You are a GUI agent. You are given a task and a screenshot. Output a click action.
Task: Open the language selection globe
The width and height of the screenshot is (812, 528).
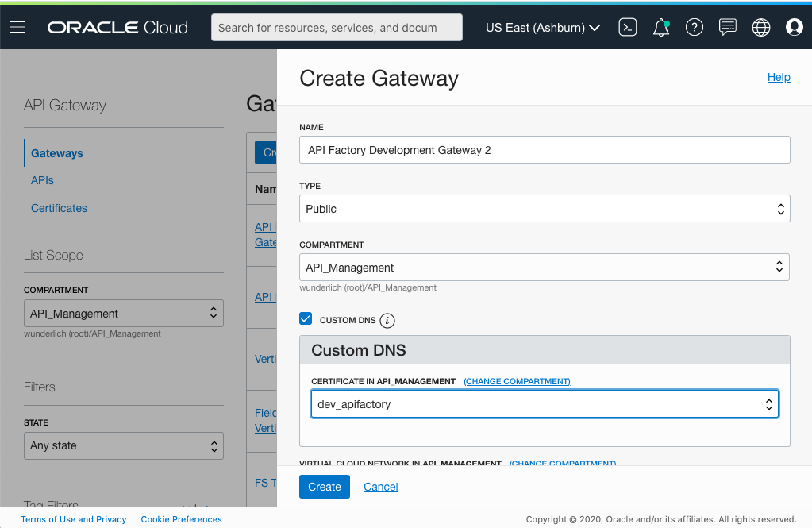(x=760, y=27)
